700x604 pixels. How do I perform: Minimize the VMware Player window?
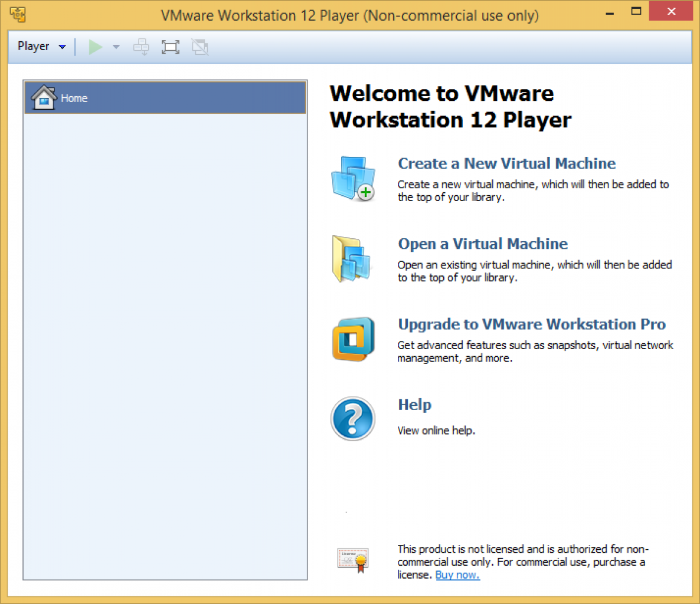pyautogui.click(x=609, y=12)
